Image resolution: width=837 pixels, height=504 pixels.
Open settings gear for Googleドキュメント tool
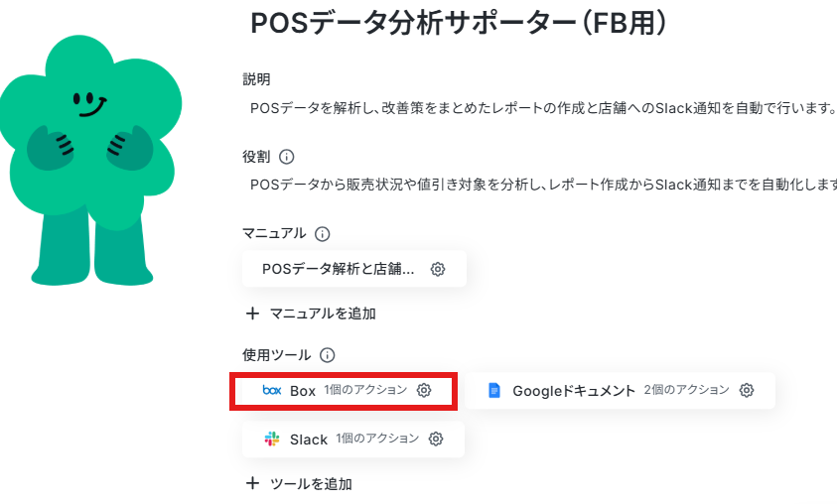(747, 390)
